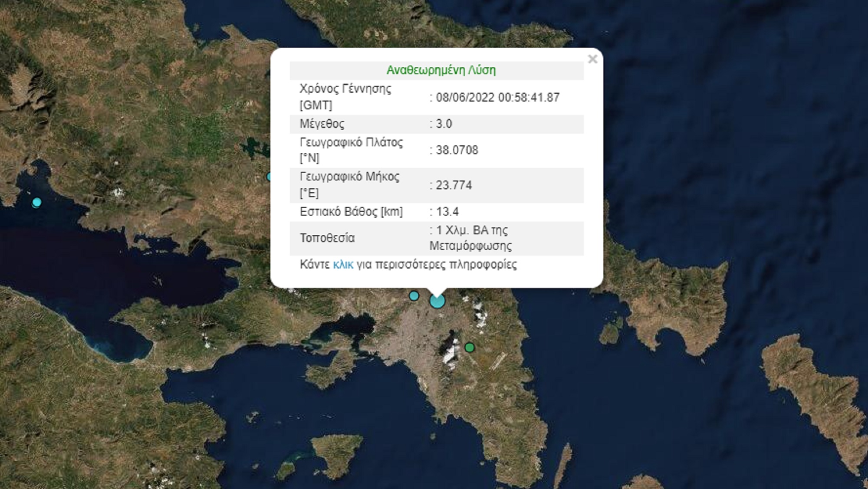Click the latitude value 38.0708
Image resolution: width=868 pixels, height=489 pixels.
457,150
